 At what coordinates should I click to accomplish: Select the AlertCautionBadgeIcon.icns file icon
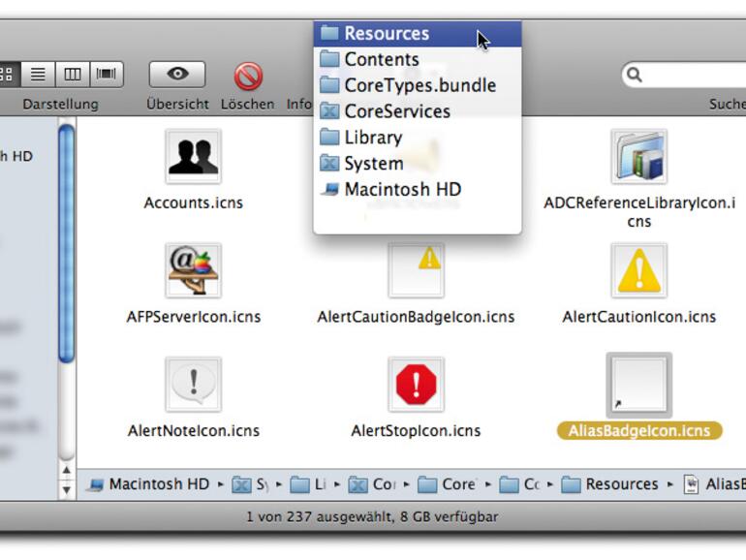coord(417,270)
